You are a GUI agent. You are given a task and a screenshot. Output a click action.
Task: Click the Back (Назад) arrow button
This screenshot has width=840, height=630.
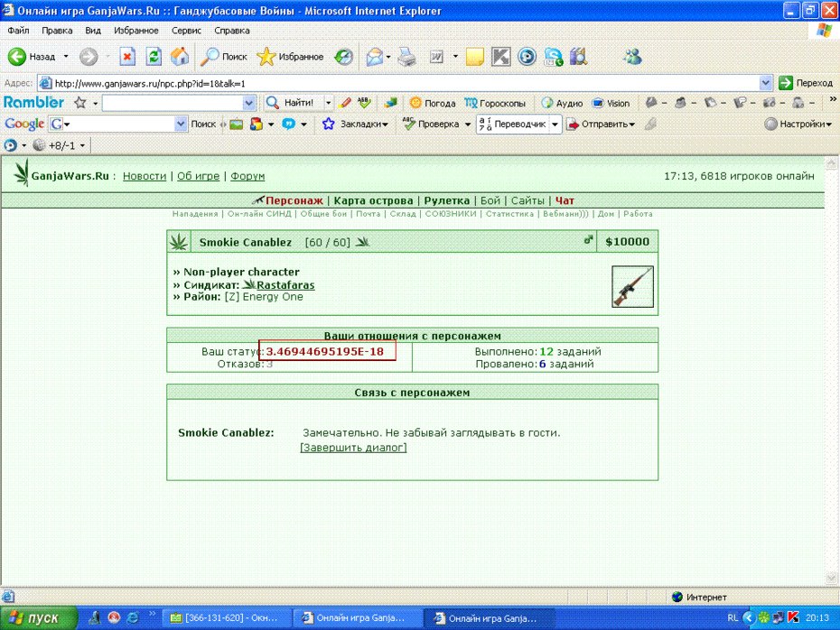point(31,57)
